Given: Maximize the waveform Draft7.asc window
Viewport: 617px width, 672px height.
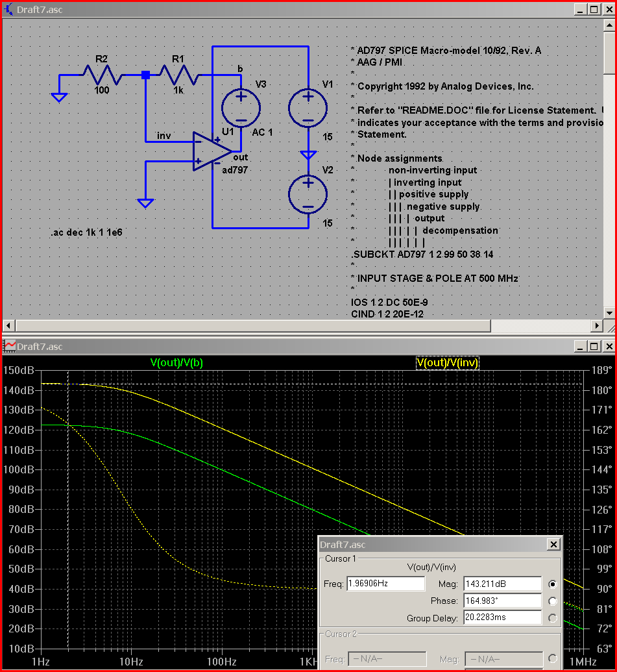Looking at the screenshot, I should (x=594, y=346).
